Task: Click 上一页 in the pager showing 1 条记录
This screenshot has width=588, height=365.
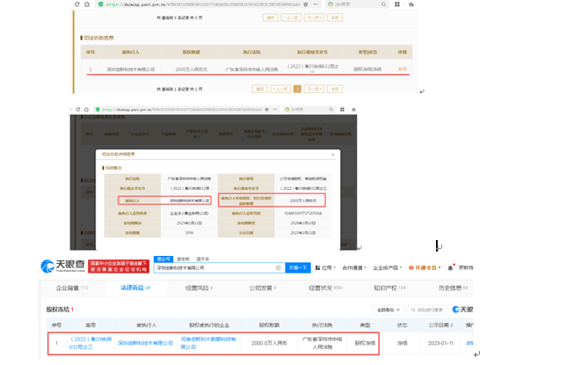Action: click(280, 89)
